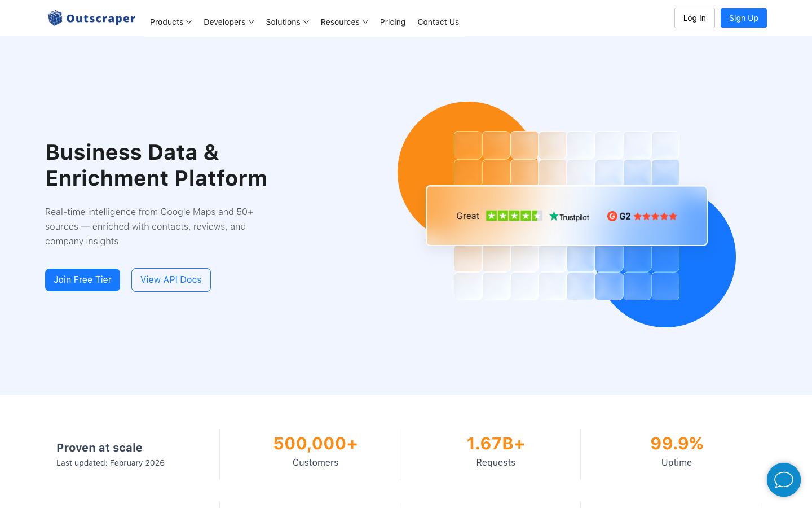Open the live chat bubble icon
The width and height of the screenshot is (812, 508).
[x=784, y=480]
